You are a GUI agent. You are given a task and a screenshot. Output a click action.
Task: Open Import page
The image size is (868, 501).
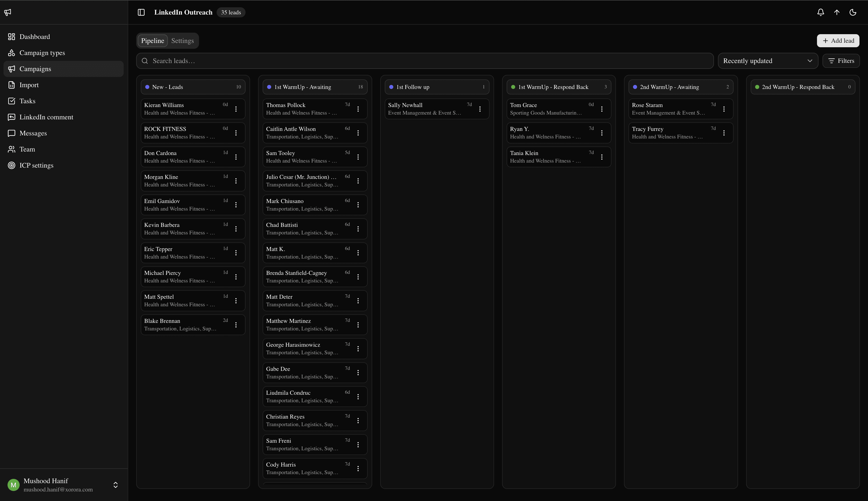63,85
